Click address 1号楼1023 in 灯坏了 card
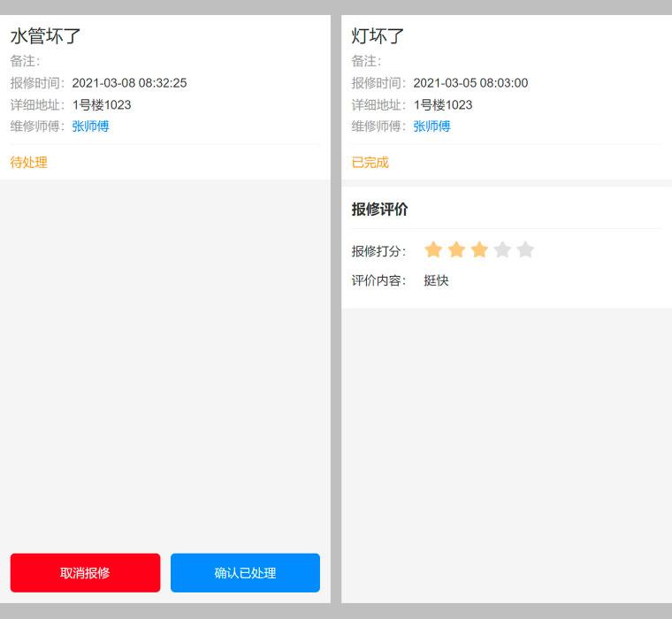This screenshot has width=672, height=619. click(x=443, y=104)
